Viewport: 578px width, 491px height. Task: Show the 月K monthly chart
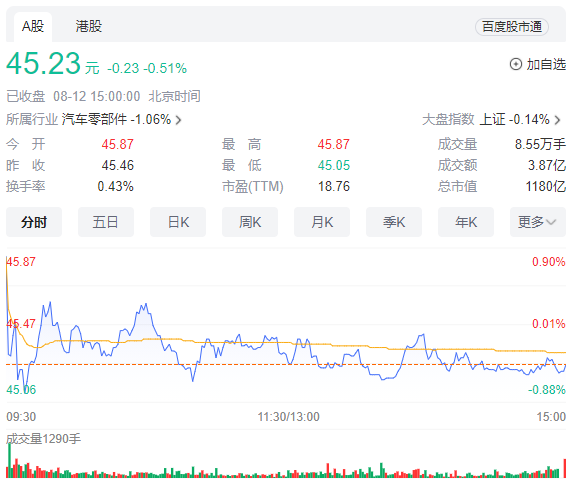(322, 222)
